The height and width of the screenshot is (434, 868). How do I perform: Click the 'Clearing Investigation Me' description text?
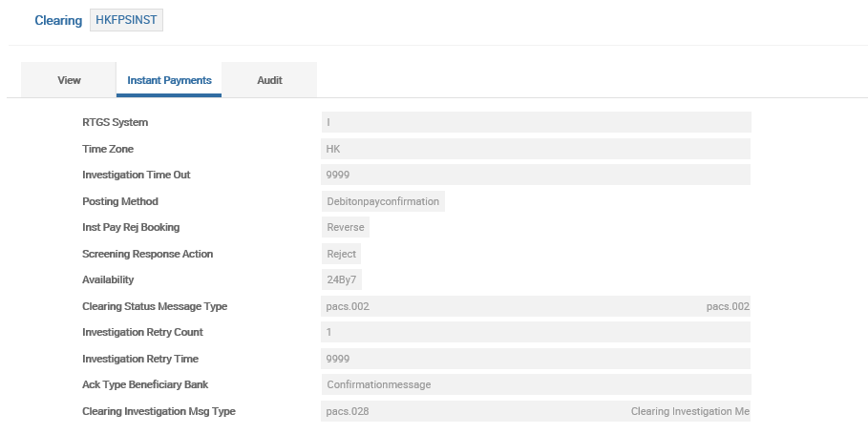click(x=689, y=411)
